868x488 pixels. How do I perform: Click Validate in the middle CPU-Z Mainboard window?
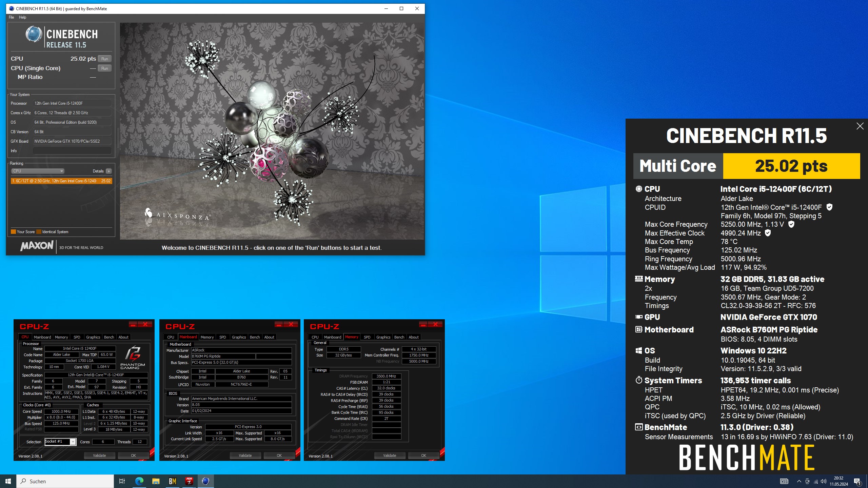point(245,455)
